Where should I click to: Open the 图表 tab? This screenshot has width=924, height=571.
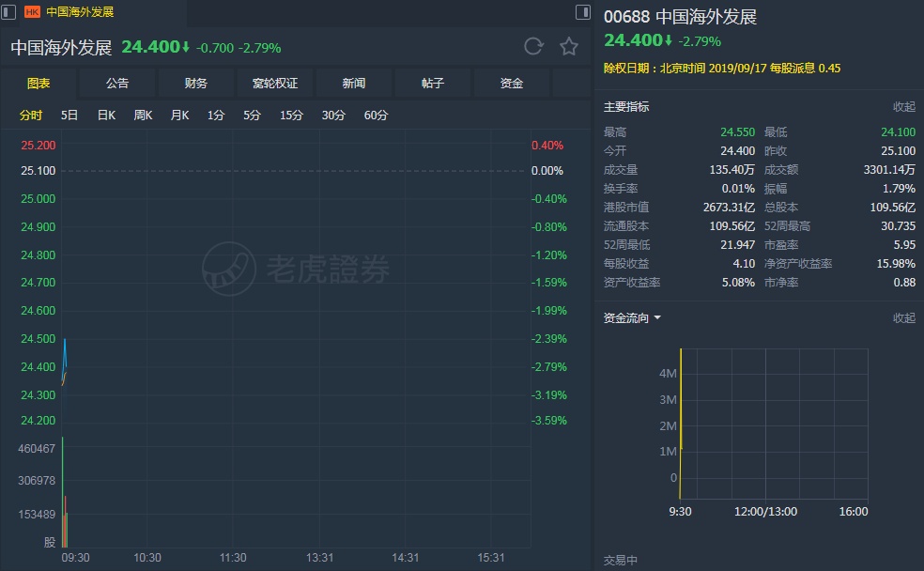tap(38, 83)
